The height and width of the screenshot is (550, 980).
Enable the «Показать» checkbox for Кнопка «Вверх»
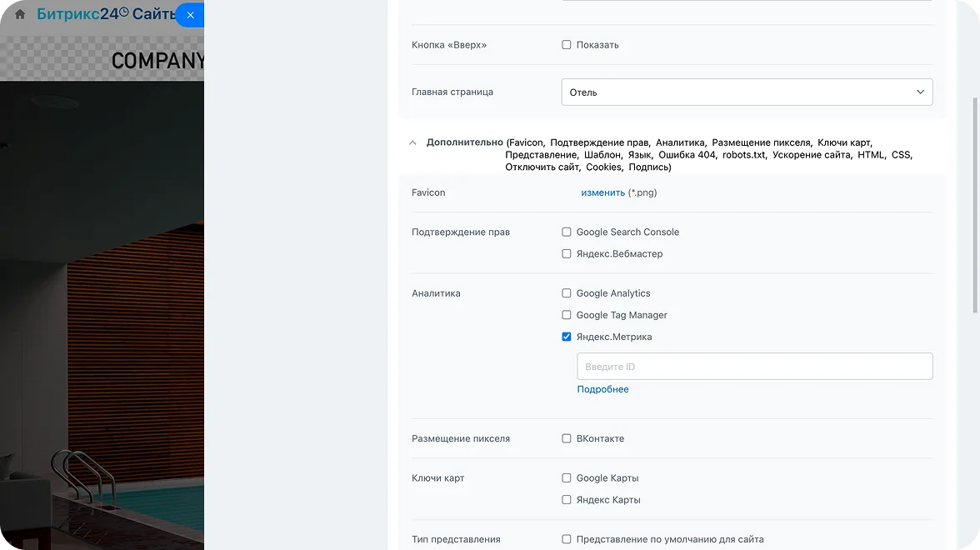567,45
